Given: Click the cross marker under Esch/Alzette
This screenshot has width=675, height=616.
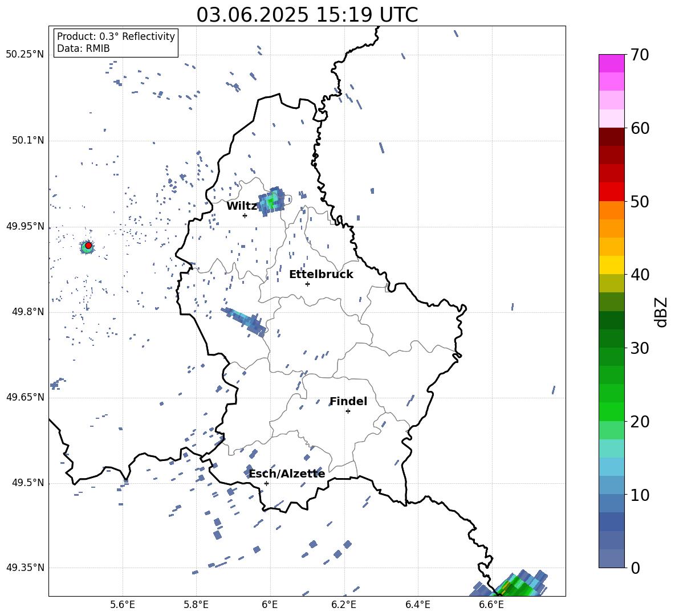Looking at the screenshot, I should point(266,483).
